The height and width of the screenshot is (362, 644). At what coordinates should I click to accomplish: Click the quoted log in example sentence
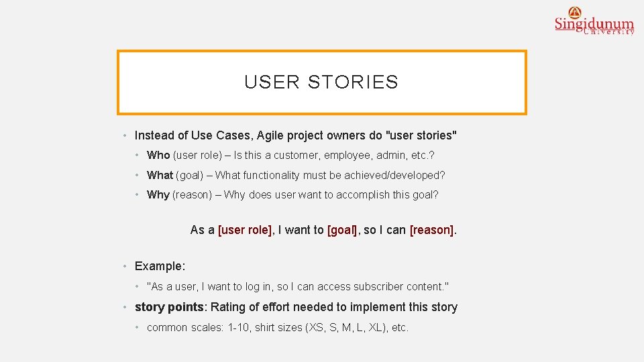298,287
